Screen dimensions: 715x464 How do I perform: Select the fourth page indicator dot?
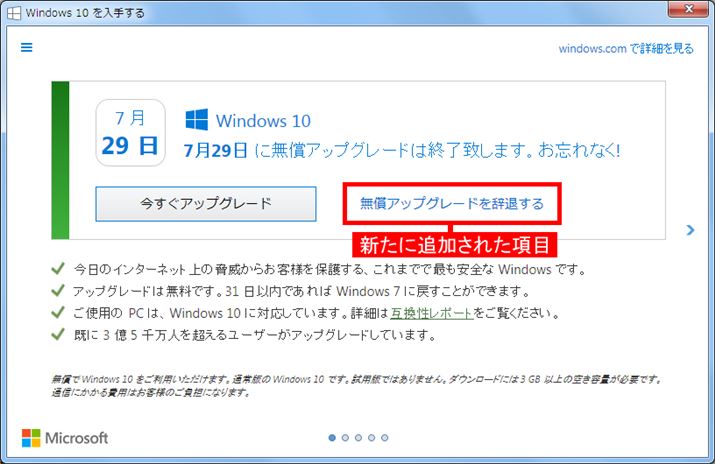tap(372, 438)
